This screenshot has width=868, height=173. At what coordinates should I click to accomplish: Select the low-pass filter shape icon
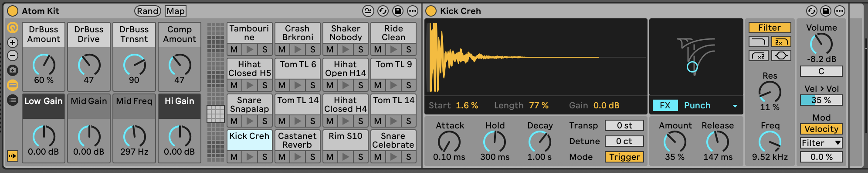click(758, 42)
